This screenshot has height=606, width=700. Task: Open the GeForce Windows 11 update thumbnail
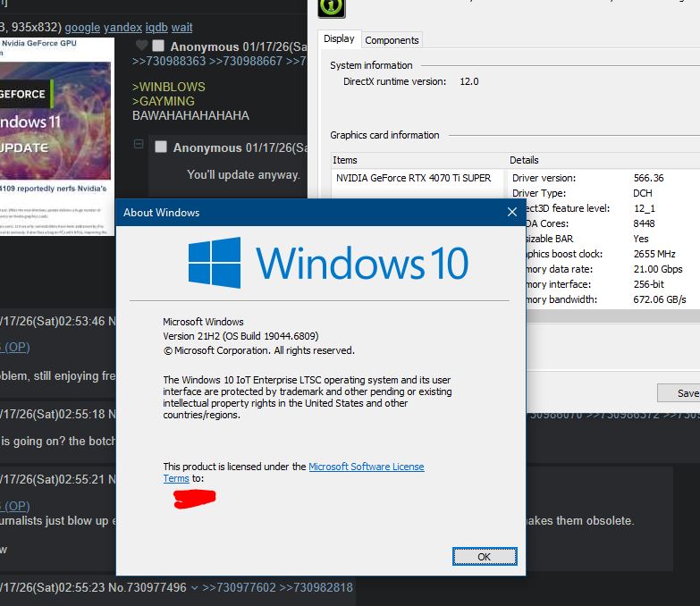coord(55,137)
